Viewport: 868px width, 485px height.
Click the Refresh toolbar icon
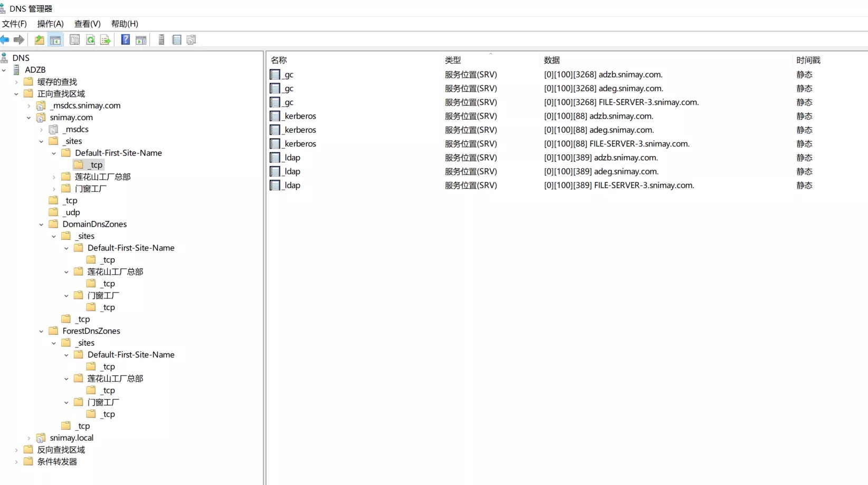click(90, 40)
